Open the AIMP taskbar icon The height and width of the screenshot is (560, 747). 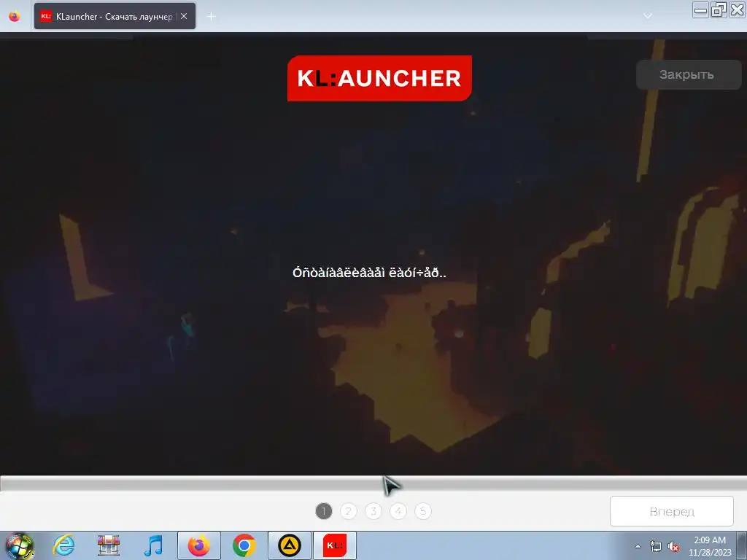click(289, 545)
